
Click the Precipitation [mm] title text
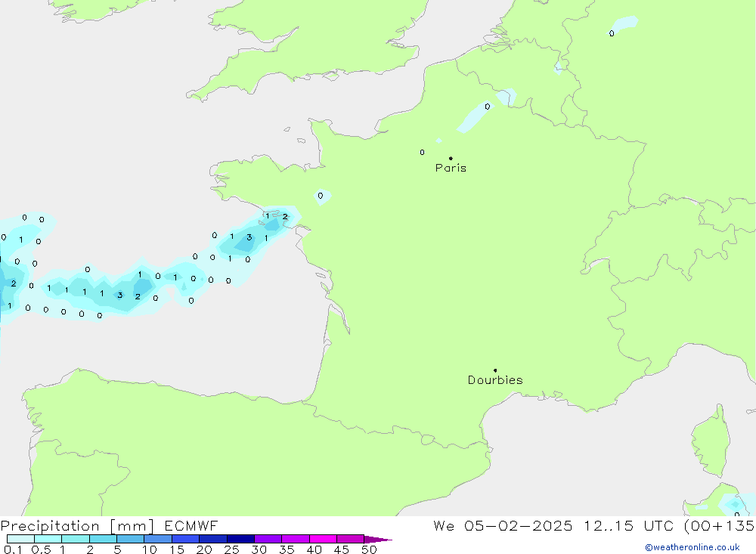point(77,525)
